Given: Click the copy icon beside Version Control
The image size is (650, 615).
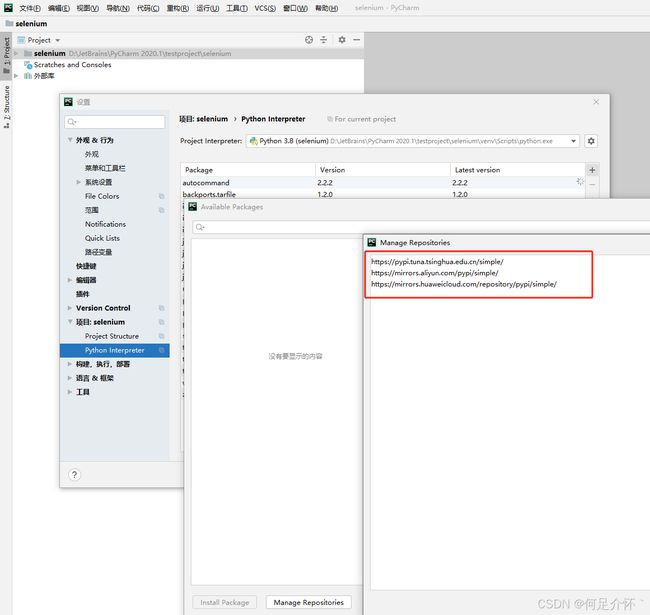Looking at the screenshot, I should pos(161,308).
